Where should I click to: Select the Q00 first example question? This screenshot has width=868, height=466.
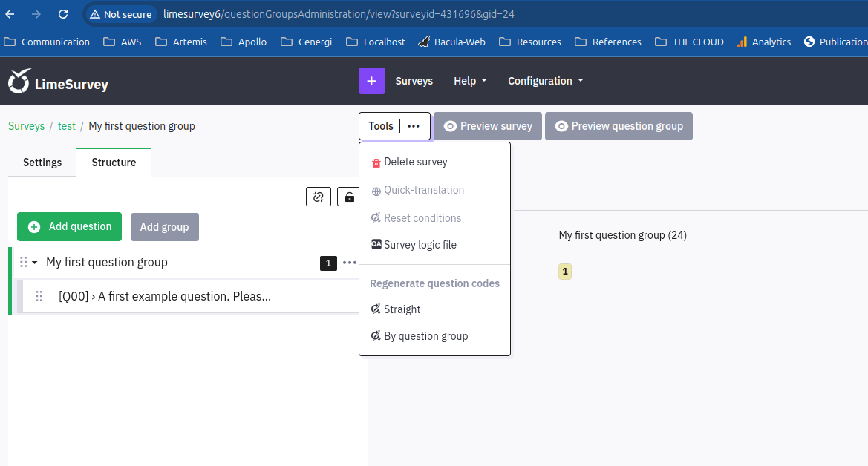pyautogui.click(x=165, y=296)
